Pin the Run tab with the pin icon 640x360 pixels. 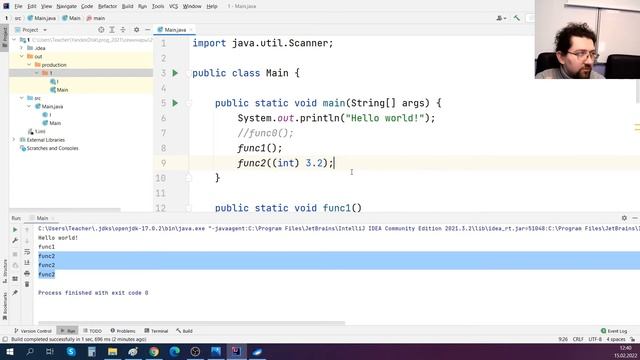[15, 293]
